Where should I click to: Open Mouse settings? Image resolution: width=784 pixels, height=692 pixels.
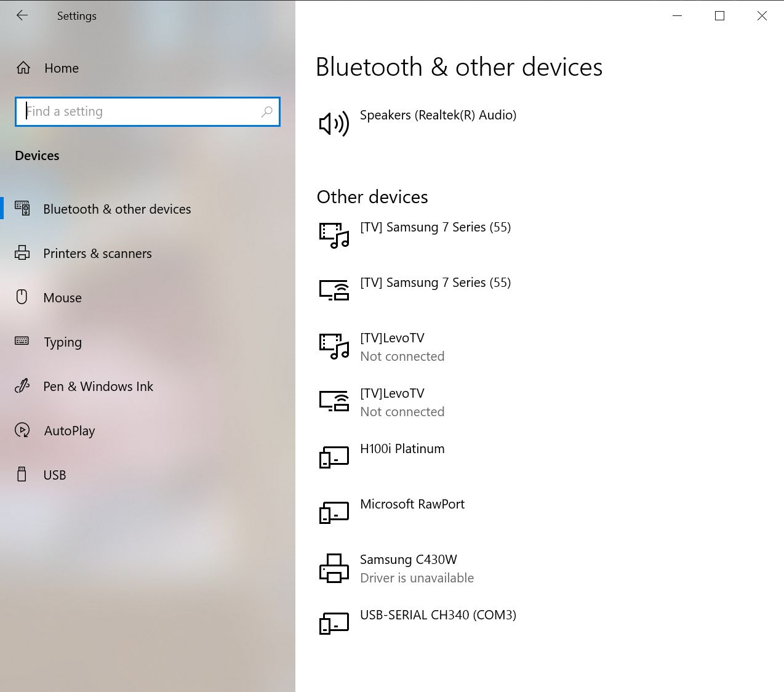point(62,298)
